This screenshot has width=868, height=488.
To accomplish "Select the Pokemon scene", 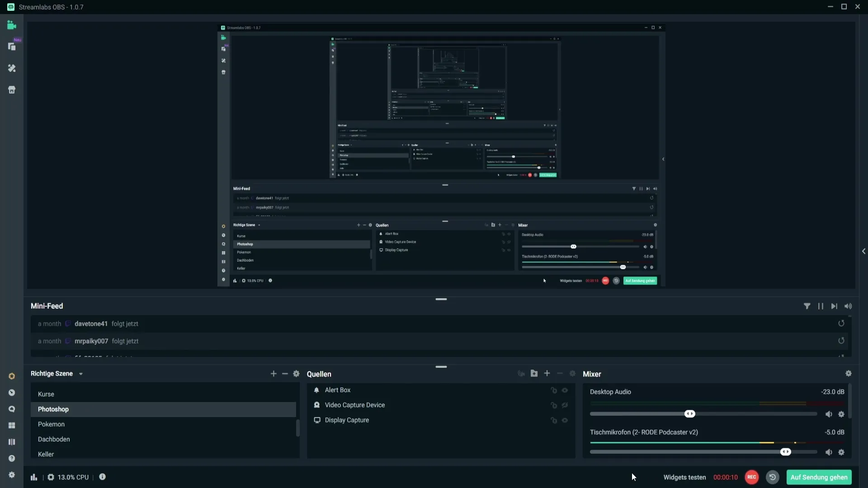I will click(163, 424).
